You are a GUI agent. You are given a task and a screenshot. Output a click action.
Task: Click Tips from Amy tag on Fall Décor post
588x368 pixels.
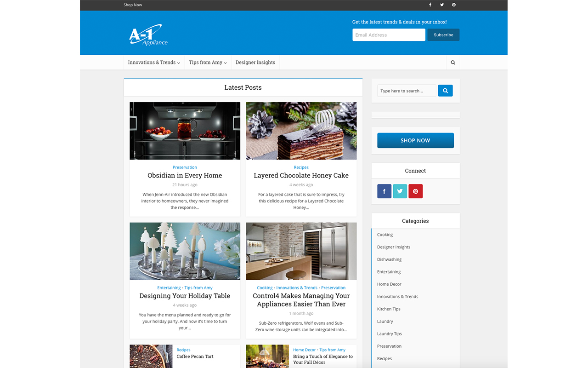pyautogui.click(x=333, y=350)
